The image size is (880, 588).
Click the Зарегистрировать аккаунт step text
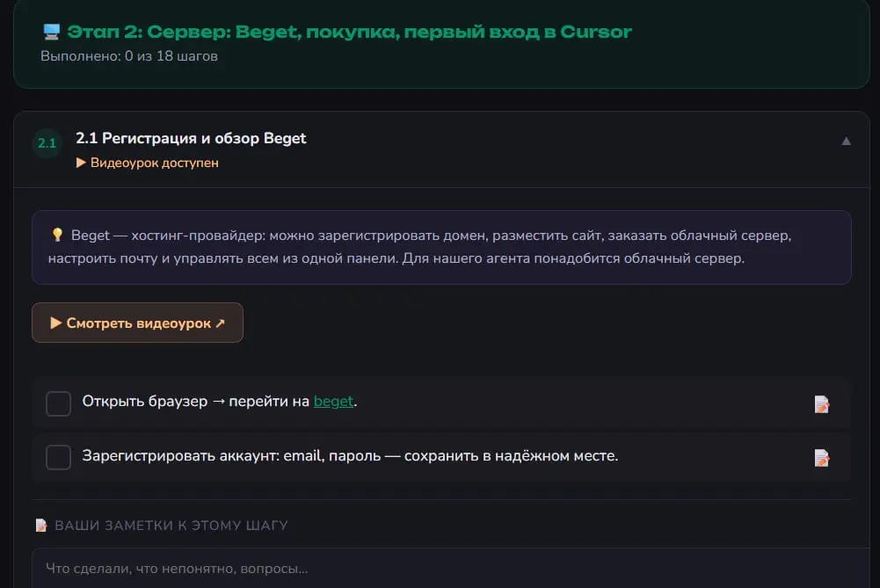[x=350, y=455]
